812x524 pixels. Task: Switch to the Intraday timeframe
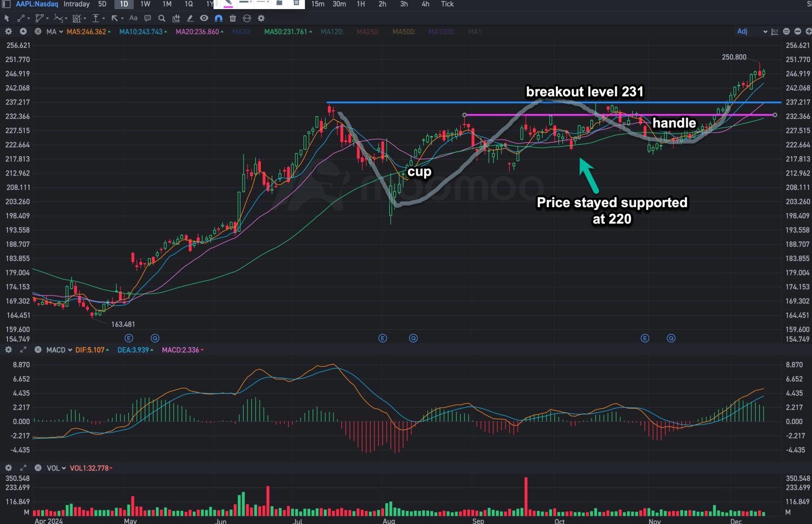[77, 4]
